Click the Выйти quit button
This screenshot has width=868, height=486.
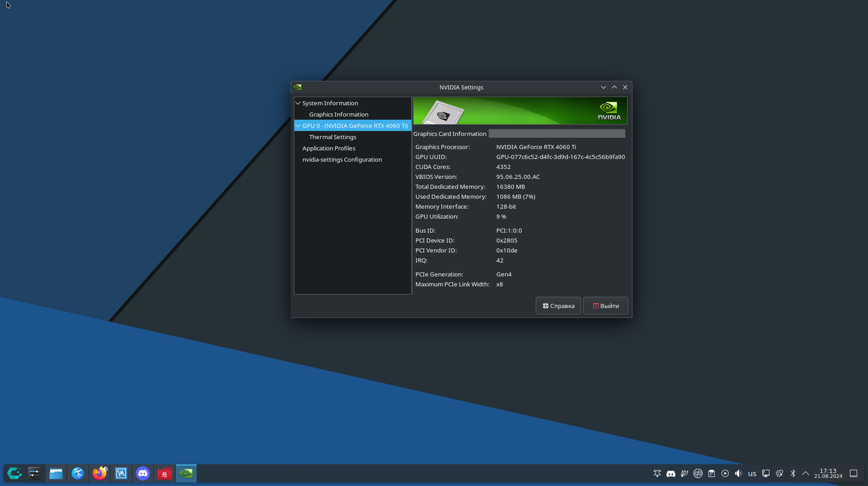click(606, 305)
